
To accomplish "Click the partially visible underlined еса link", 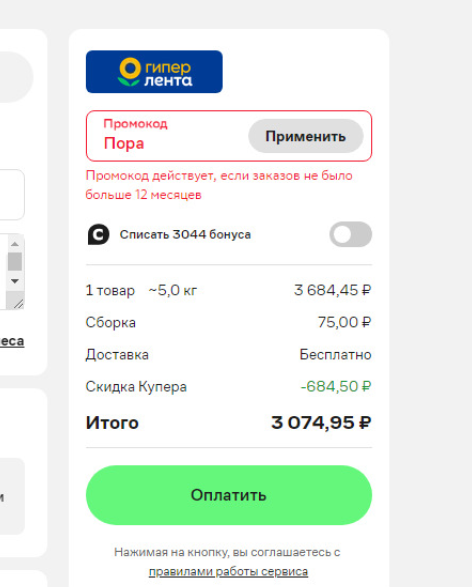I will pyautogui.click(x=12, y=341).
